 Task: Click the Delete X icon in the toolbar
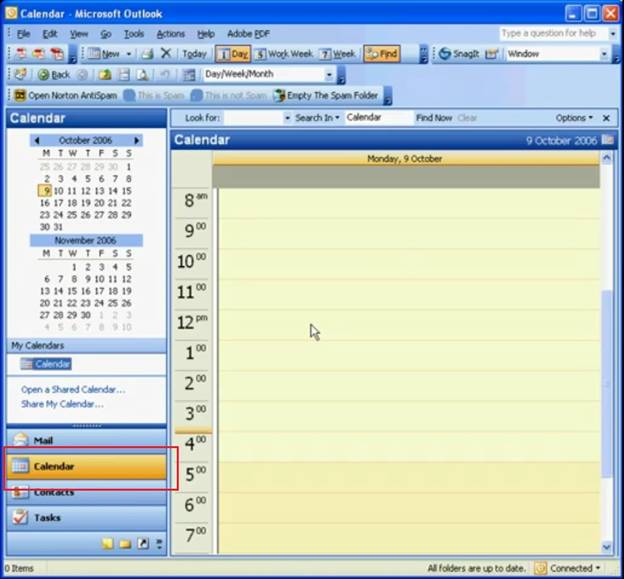coord(166,53)
